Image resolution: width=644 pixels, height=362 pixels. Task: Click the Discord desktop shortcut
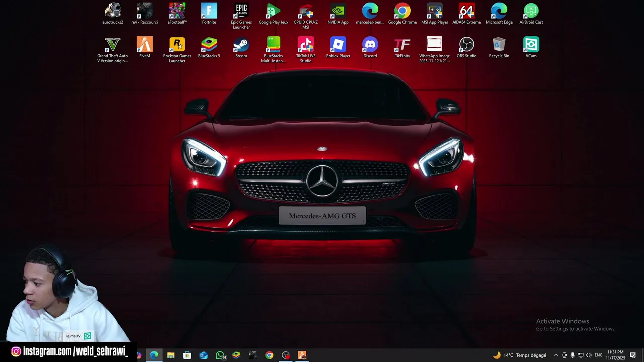click(x=370, y=47)
